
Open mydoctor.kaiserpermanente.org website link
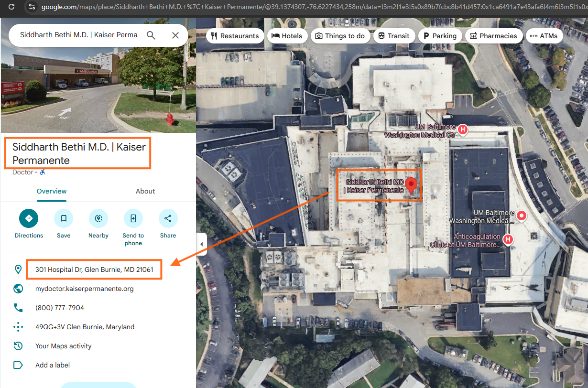(x=85, y=289)
